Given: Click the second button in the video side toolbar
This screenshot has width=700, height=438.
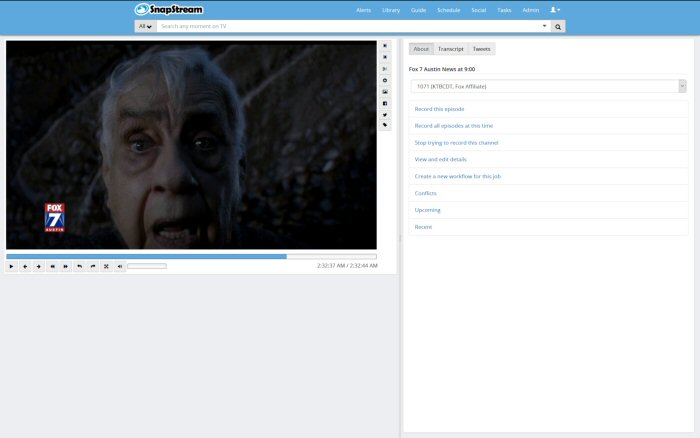Looking at the screenshot, I should click(x=385, y=57).
